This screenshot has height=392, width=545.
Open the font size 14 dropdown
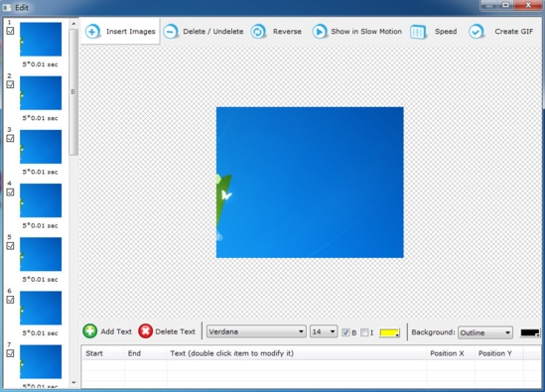[x=324, y=331]
